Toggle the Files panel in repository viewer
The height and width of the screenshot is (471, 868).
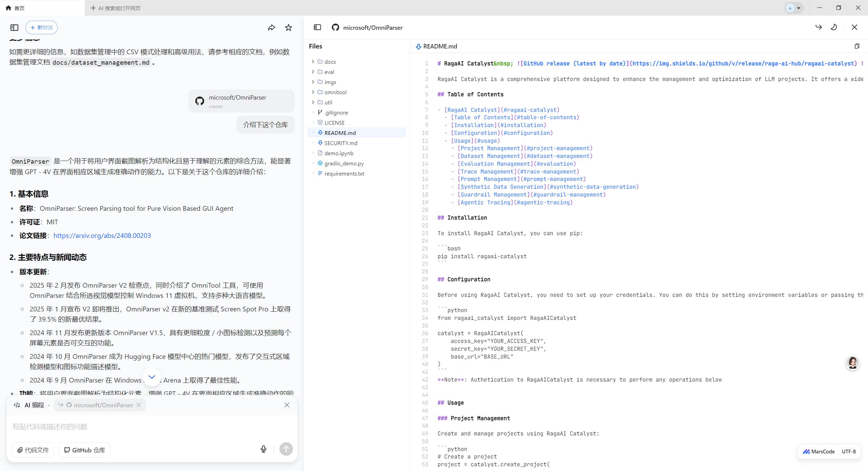coord(317,27)
